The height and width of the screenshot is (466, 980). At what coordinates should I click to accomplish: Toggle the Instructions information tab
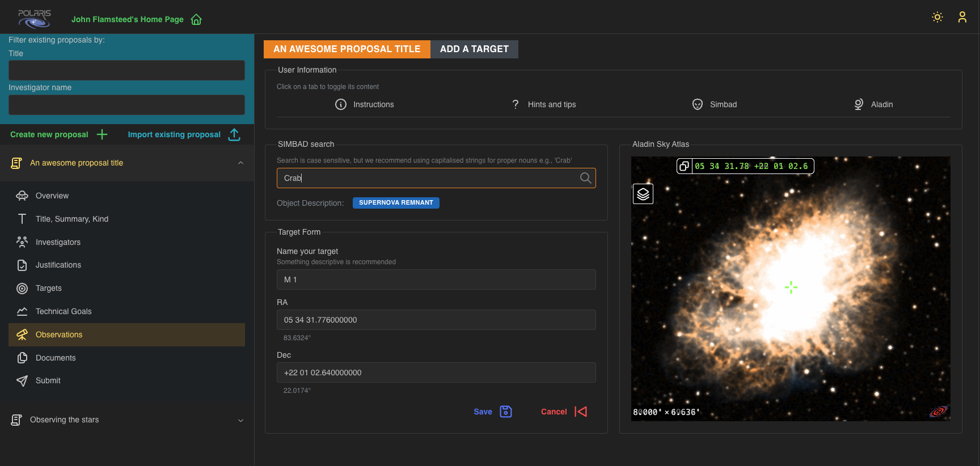point(364,104)
